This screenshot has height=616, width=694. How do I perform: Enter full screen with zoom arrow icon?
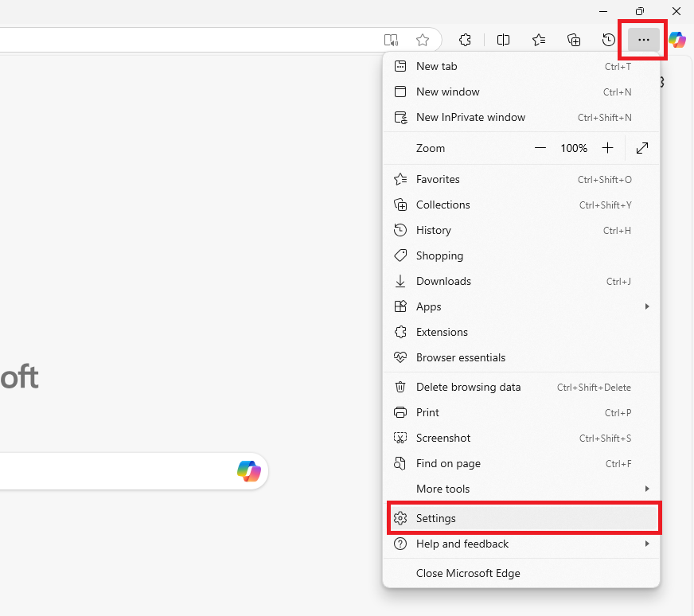pyautogui.click(x=642, y=148)
